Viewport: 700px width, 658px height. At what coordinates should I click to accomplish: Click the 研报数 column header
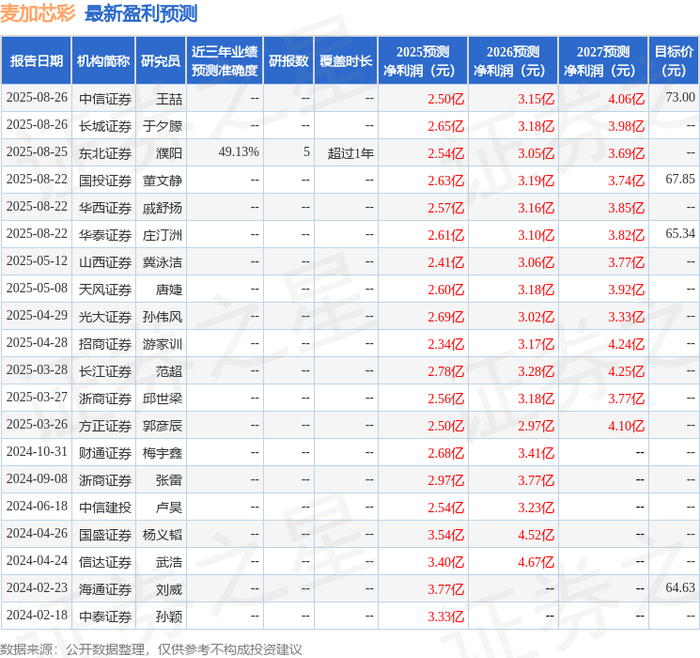[x=288, y=61]
